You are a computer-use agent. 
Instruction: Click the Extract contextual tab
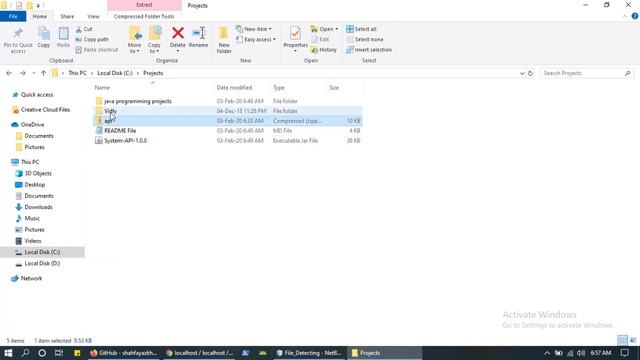tap(144, 5)
